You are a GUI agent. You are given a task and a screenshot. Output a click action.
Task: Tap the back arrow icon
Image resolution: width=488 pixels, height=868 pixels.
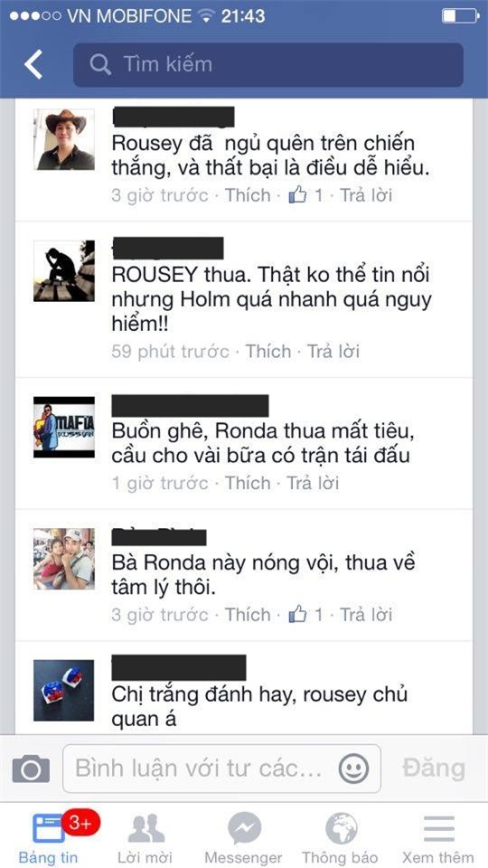click(33, 65)
